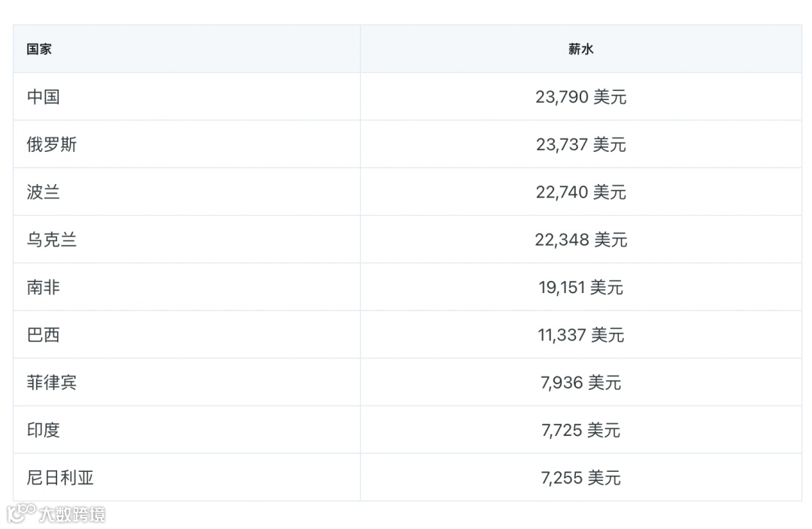Click the 22,348 美元 salary value
Image resolution: width=812 pixels, height=529 pixels.
coord(580,240)
